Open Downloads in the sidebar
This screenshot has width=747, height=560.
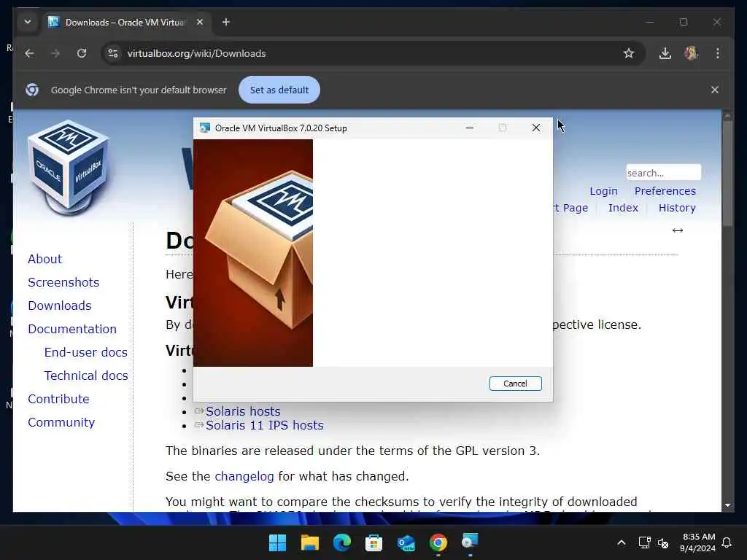60,306
